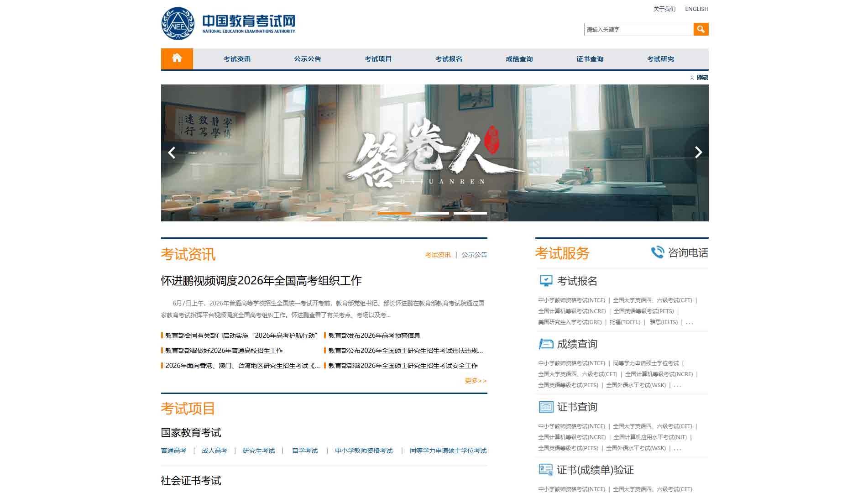The width and height of the screenshot is (868, 493).
Task: Click the 答卷人 banner image
Action: tap(435, 153)
